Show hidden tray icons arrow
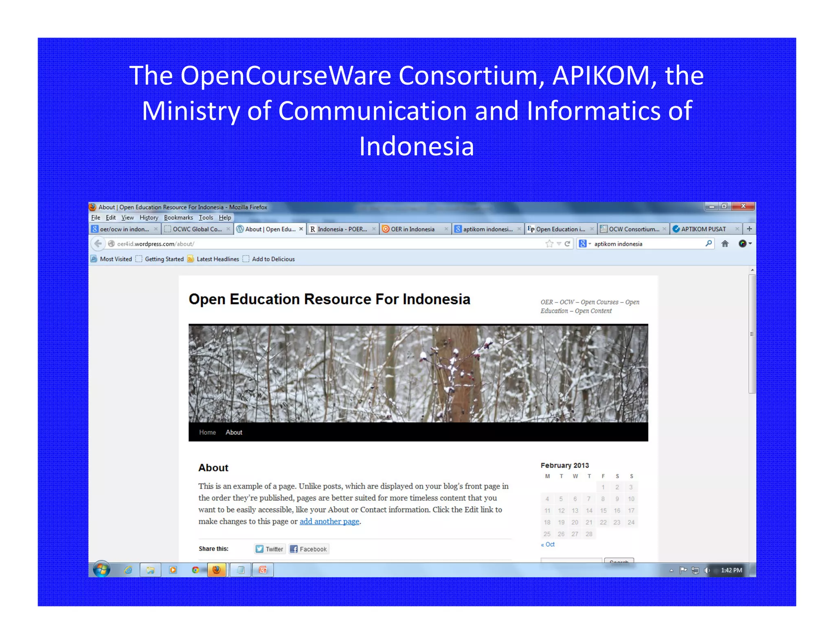The width and height of the screenshot is (834, 644). [672, 570]
